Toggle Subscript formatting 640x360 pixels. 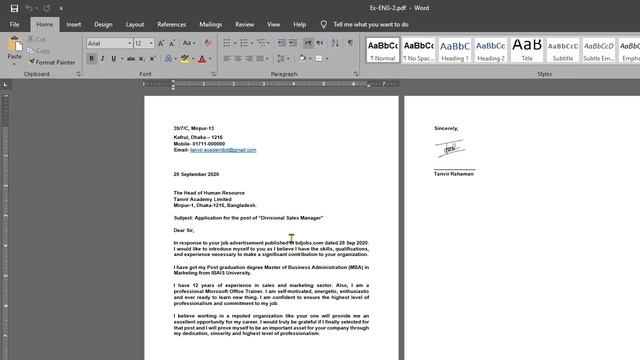141,59
